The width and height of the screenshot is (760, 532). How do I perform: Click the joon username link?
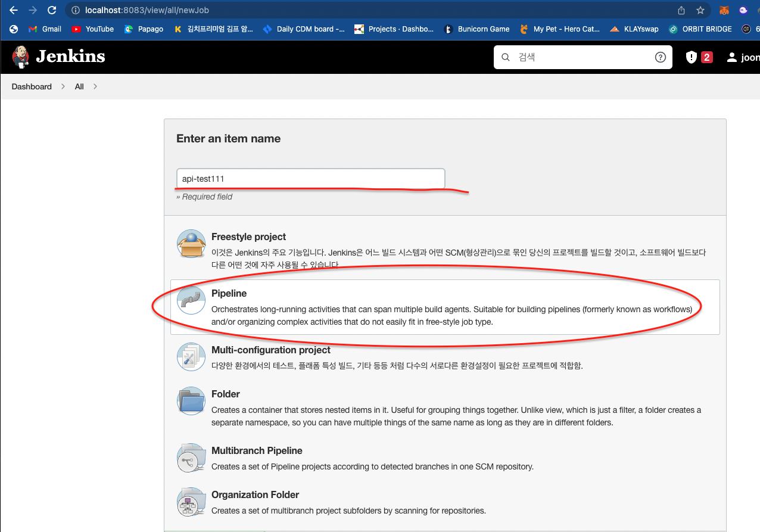click(750, 57)
